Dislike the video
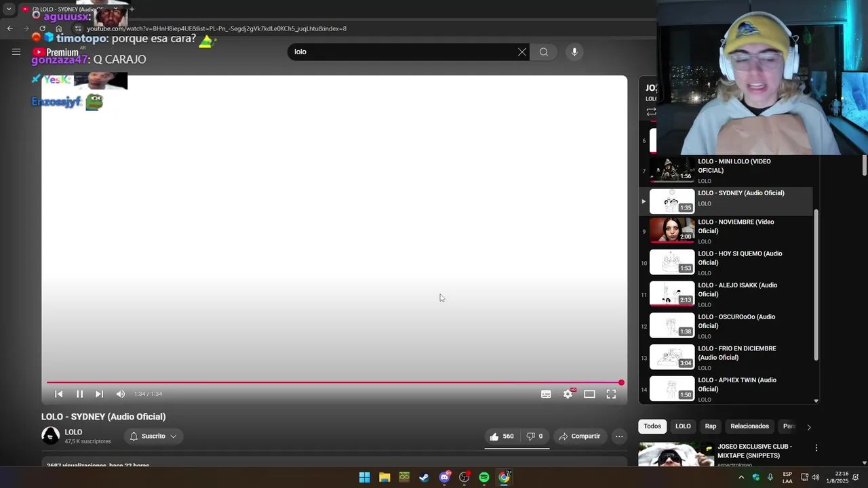Viewport: 868px width, 488px height. (x=535, y=436)
